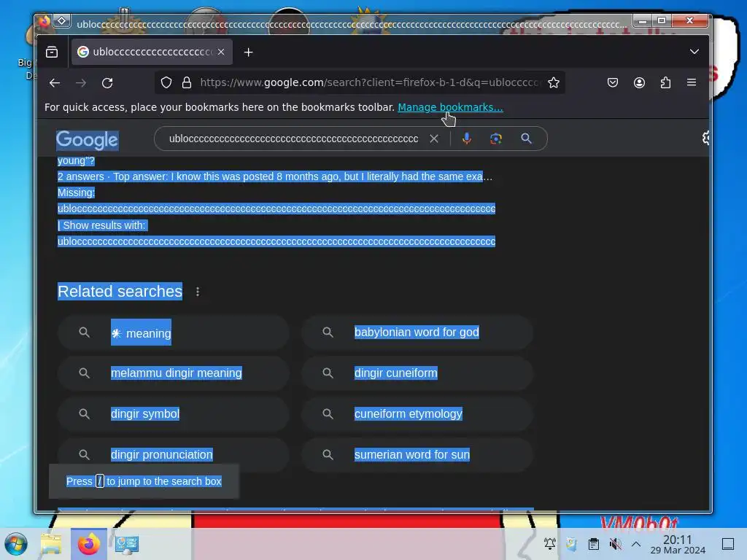Open Google quick settings gear icon
Image resolution: width=747 pixels, height=560 pixels.
tap(705, 138)
